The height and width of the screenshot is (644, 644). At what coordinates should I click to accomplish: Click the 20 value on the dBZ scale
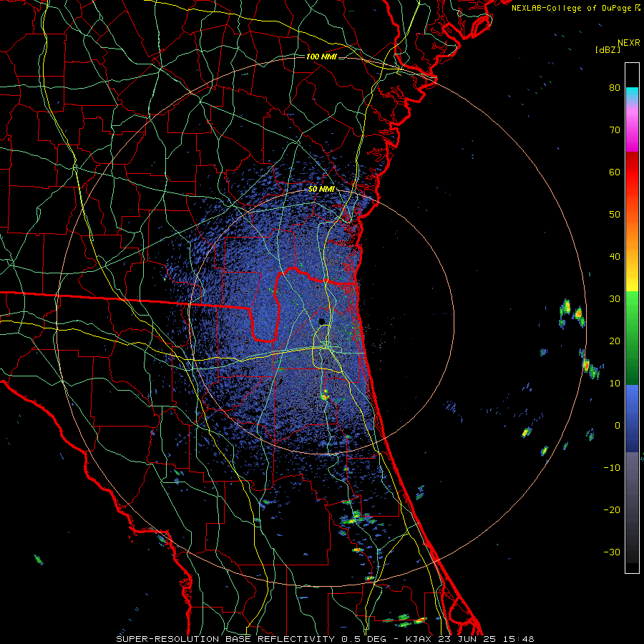tap(615, 341)
